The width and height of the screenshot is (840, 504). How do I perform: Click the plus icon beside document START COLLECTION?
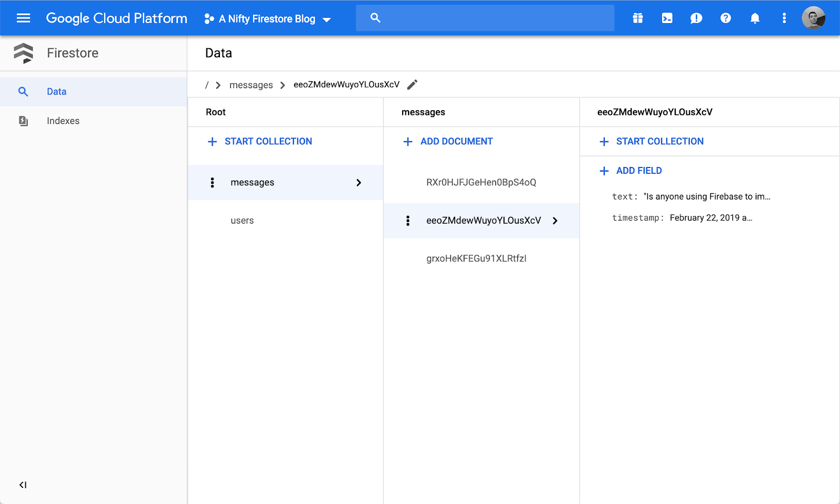click(x=604, y=141)
